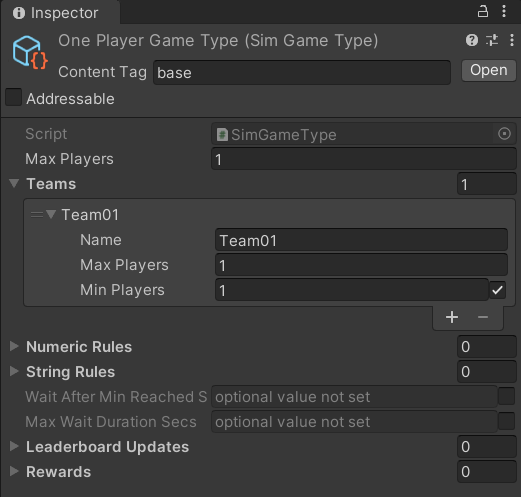The height and width of the screenshot is (497, 521).
Task: Collapse the Teams list
Action: coord(14,183)
